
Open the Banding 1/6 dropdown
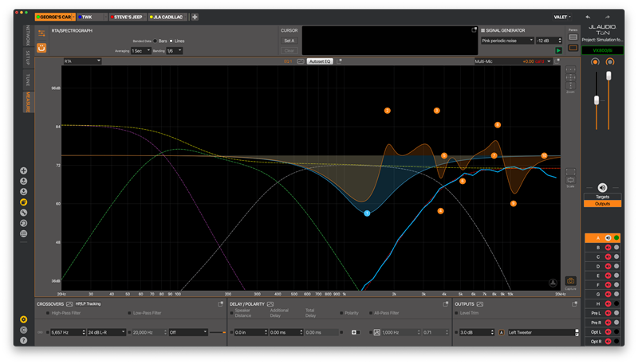174,51
